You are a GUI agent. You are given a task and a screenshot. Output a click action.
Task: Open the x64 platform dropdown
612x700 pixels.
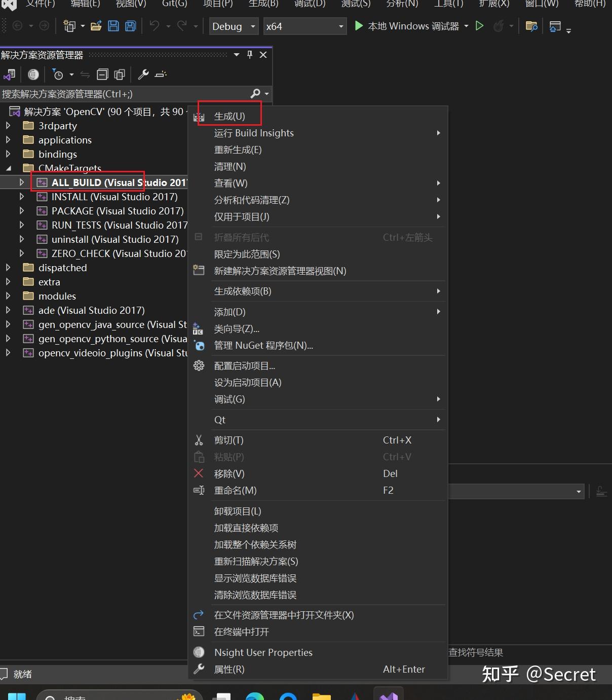(x=340, y=26)
